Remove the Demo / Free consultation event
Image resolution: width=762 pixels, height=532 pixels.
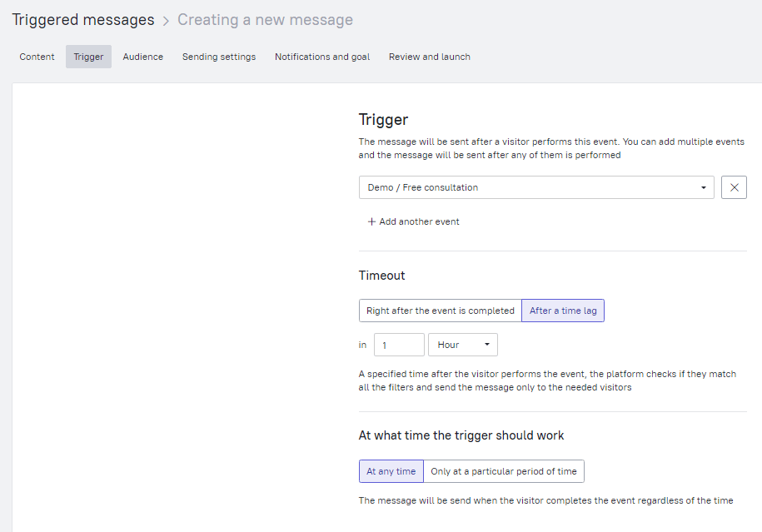pos(734,187)
